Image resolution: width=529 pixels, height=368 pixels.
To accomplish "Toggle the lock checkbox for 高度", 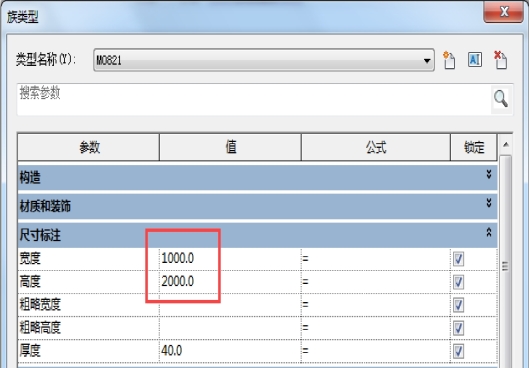I will coord(458,282).
